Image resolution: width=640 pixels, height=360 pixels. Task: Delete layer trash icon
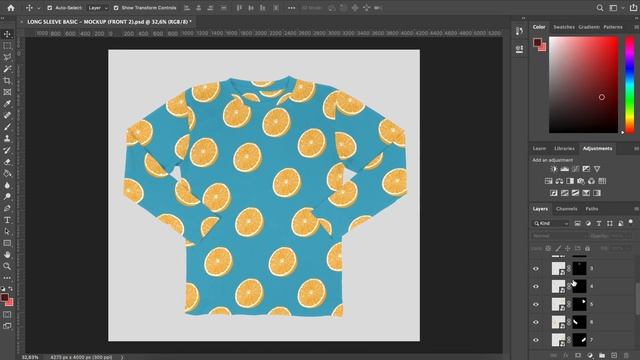point(626,356)
